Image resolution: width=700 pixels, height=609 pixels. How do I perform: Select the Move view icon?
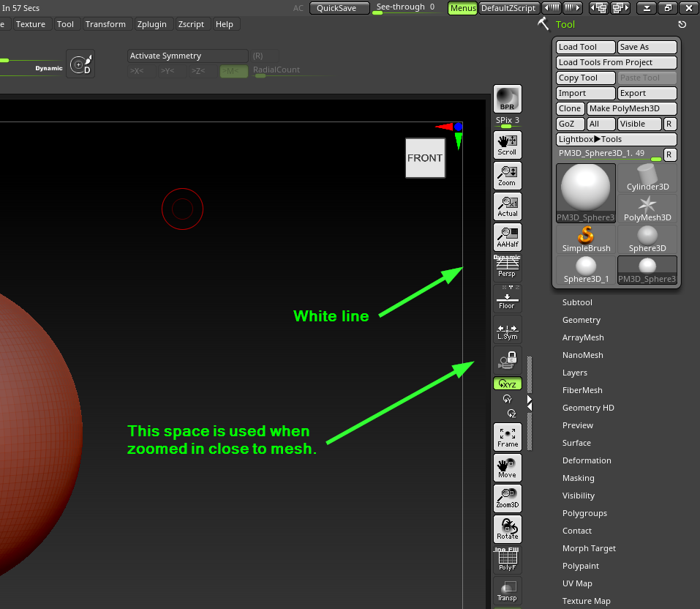pyautogui.click(x=507, y=467)
